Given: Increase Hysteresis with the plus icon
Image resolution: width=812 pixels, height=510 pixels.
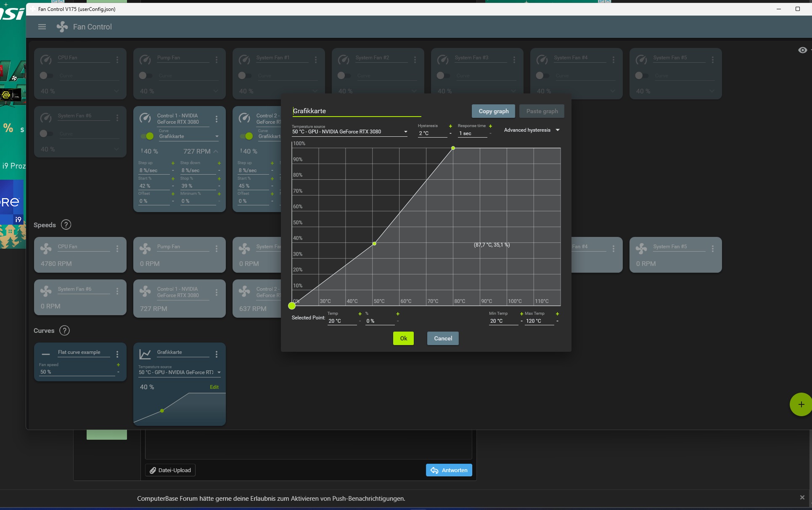Looking at the screenshot, I should [450, 126].
